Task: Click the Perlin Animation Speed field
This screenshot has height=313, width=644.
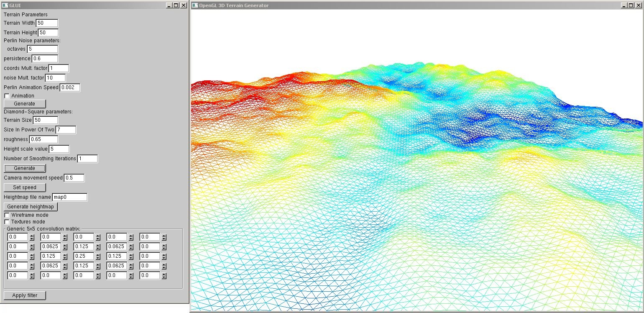Action: [70, 87]
